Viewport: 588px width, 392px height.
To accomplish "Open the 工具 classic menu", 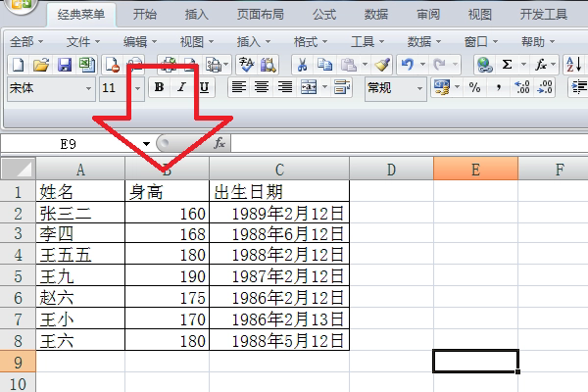I will click(x=367, y=41).
